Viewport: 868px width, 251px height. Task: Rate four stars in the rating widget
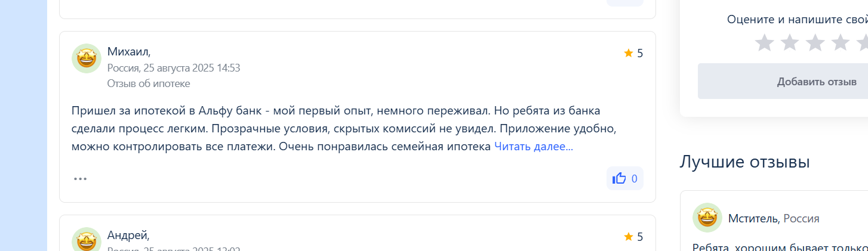[x=840, y=43]
